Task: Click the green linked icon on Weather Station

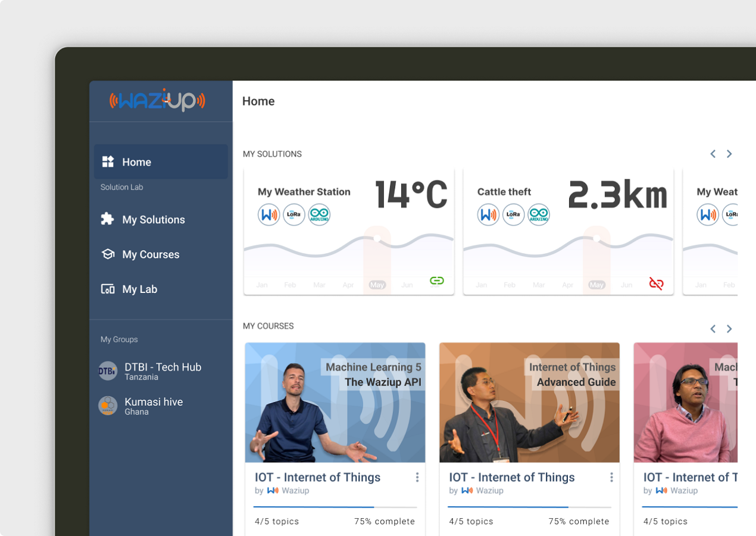Action: [x=437, y=281]
